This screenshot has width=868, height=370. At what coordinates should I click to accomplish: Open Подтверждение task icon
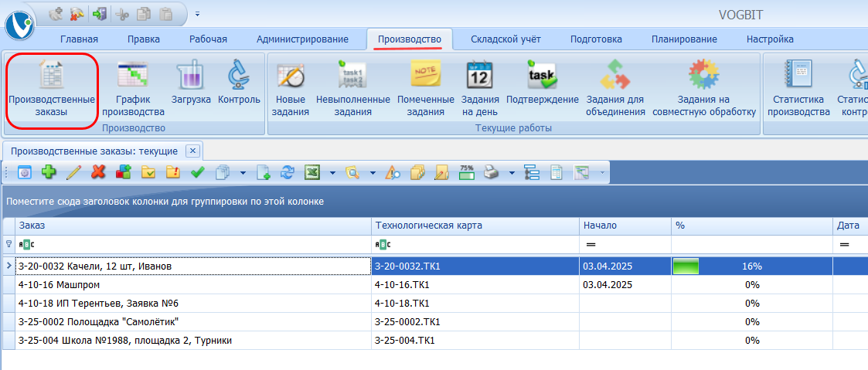pos(543,83)
